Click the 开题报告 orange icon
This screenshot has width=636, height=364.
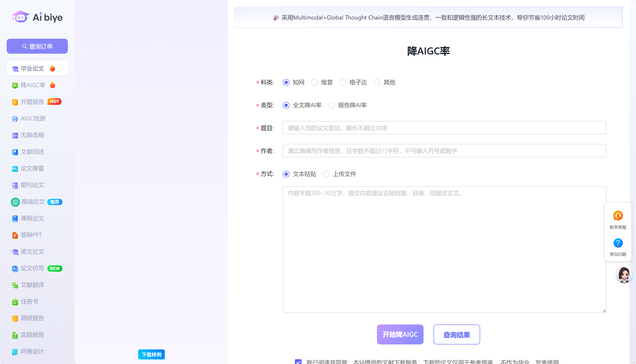tap(15, 102)
